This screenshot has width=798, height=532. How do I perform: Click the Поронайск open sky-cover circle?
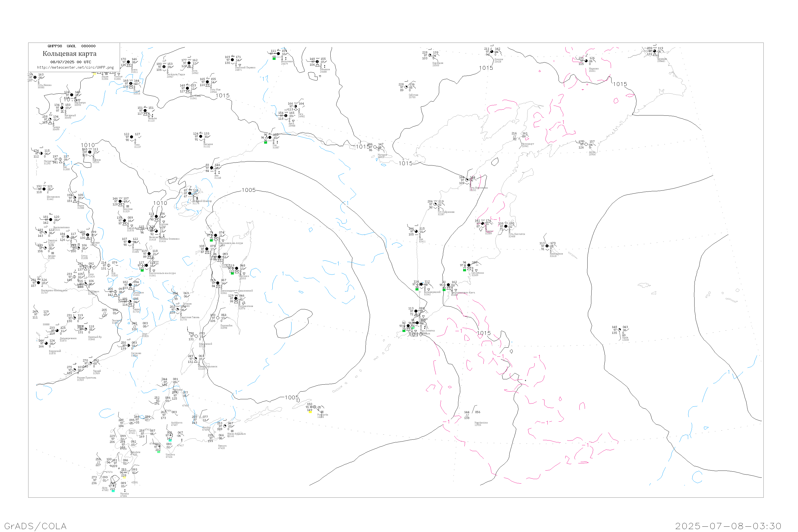[x=218, y=318]
